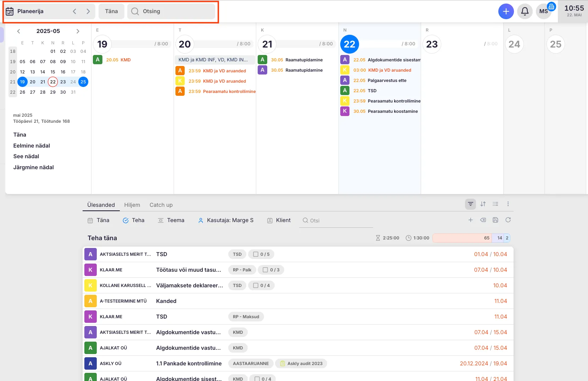Click the save filter disk icon
Image resolution: width=588 pixels, height=381 pixels.
pos(495,220)
